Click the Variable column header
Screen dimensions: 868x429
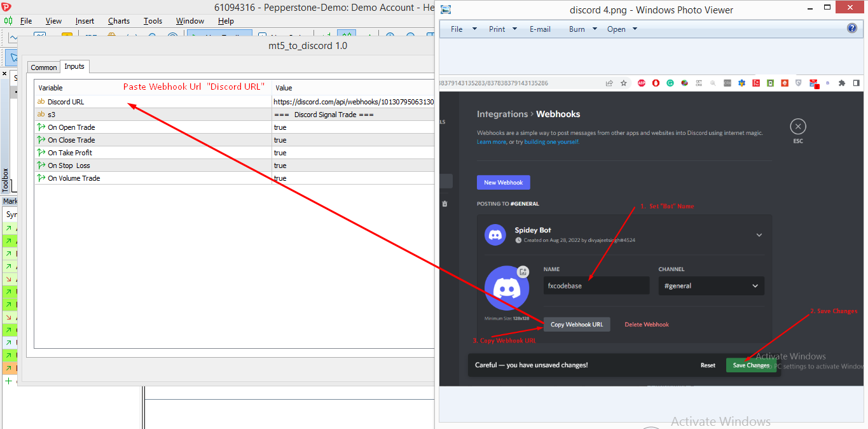(x=153, y=88)
